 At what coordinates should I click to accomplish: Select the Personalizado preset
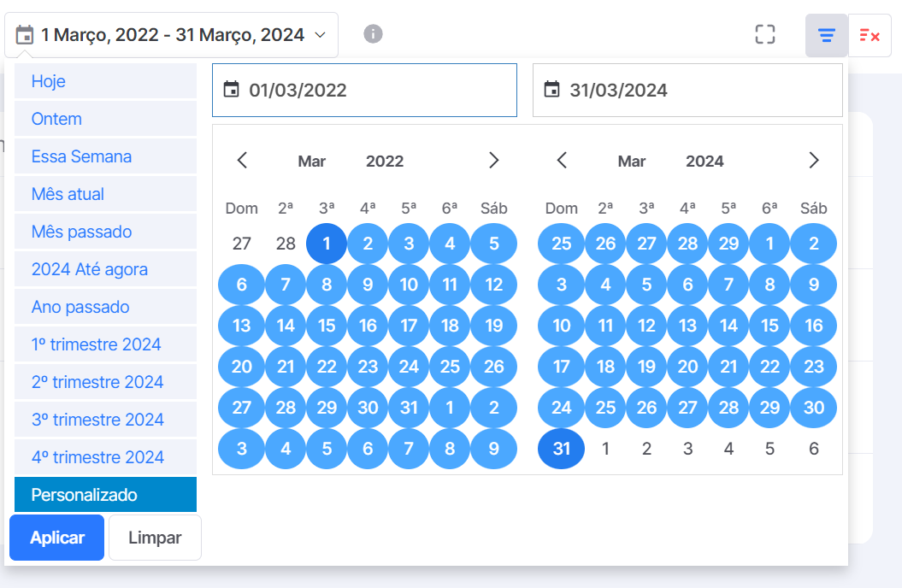[x=105, y=495]
